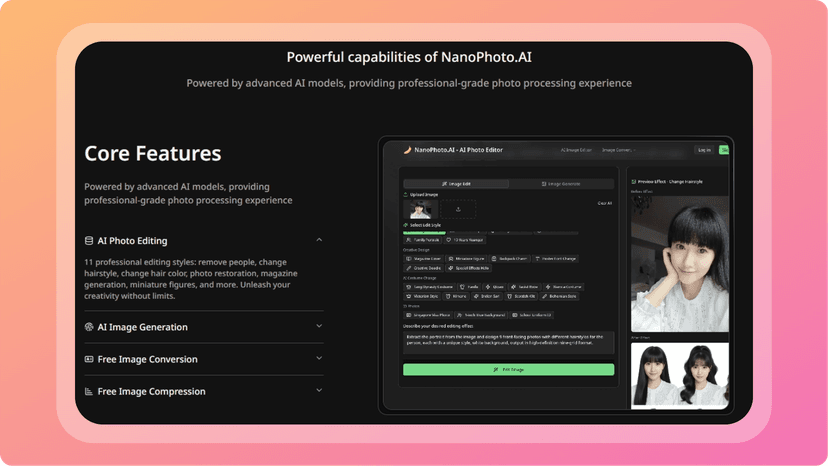828x466 pixels.
Task: Click the Preview Effect - Change Hairstyle label
Action: coord(670,182)
